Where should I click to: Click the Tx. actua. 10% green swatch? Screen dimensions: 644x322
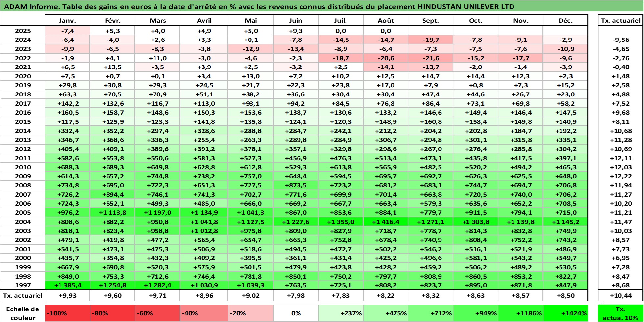tap(621, 313)
